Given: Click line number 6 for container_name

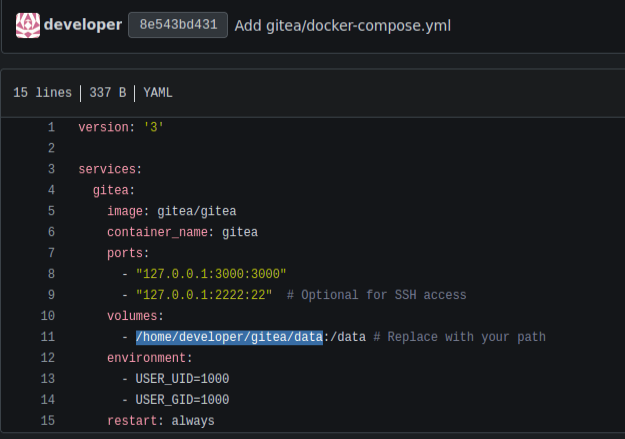Looking at the screenshot, I should coord(50,232).
